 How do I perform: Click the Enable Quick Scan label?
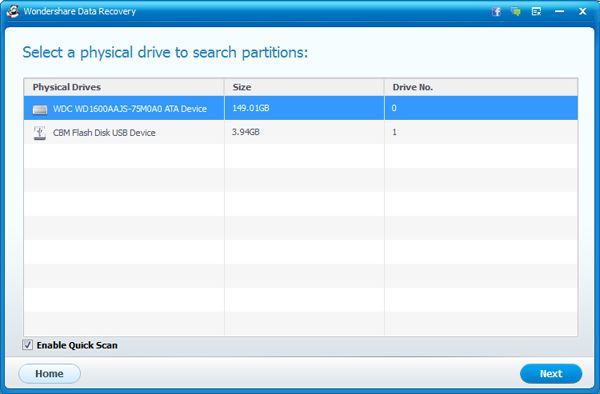click(77, 345)
